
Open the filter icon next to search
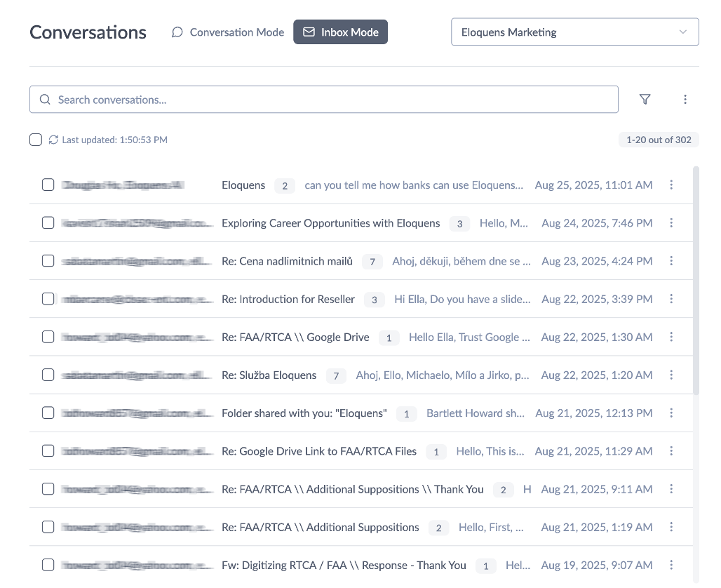(645, 100)
